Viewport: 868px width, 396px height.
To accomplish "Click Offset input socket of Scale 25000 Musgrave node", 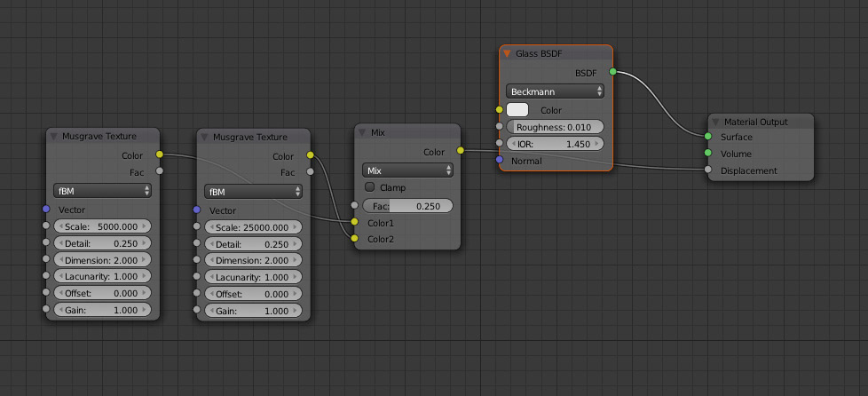I will point(196,293).
